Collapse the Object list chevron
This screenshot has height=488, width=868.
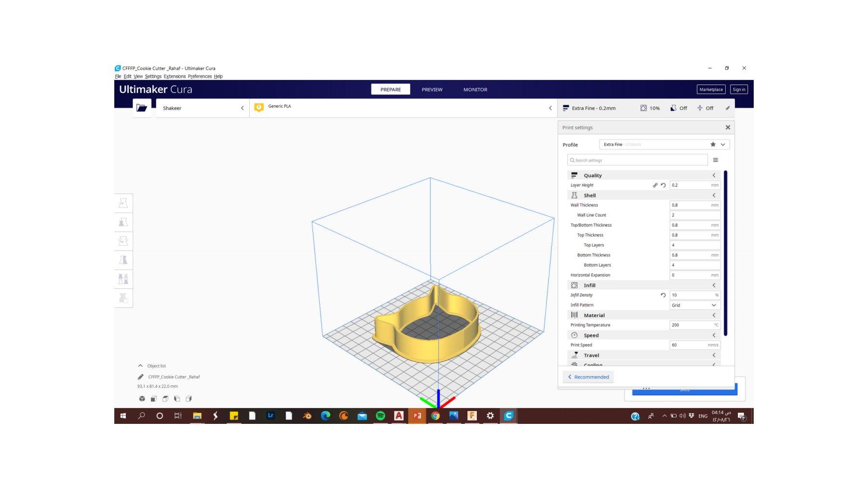click(140, 366)
